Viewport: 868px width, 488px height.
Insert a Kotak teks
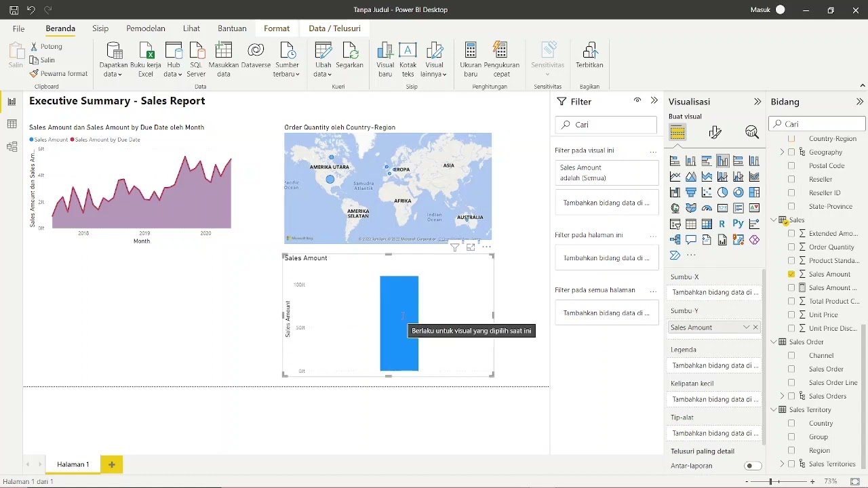408,60
